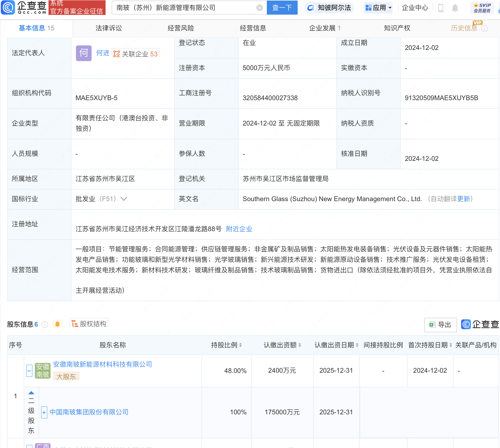
Task: Click the 安徽南玻 company logo badge
Action: [x=43, y=370]
